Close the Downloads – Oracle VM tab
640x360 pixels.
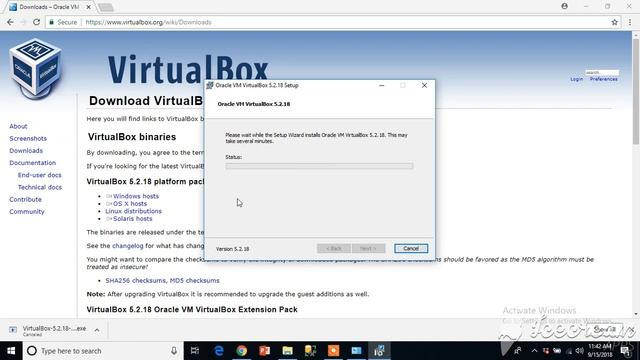point(89,7)
